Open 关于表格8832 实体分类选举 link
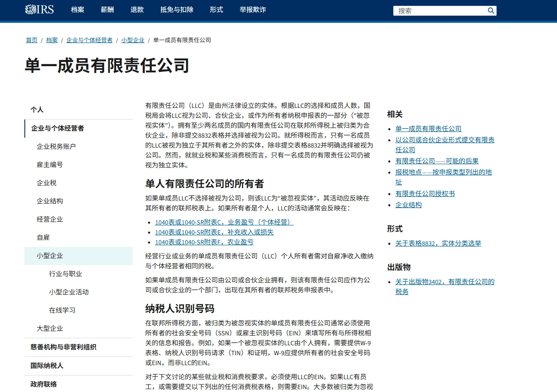The height and width of the screenshot is (392, 557). pyautogui.click(x=438, y=244)
